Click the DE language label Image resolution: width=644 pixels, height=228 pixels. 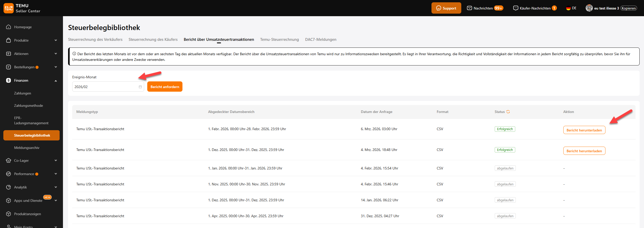tap(574, 8)
